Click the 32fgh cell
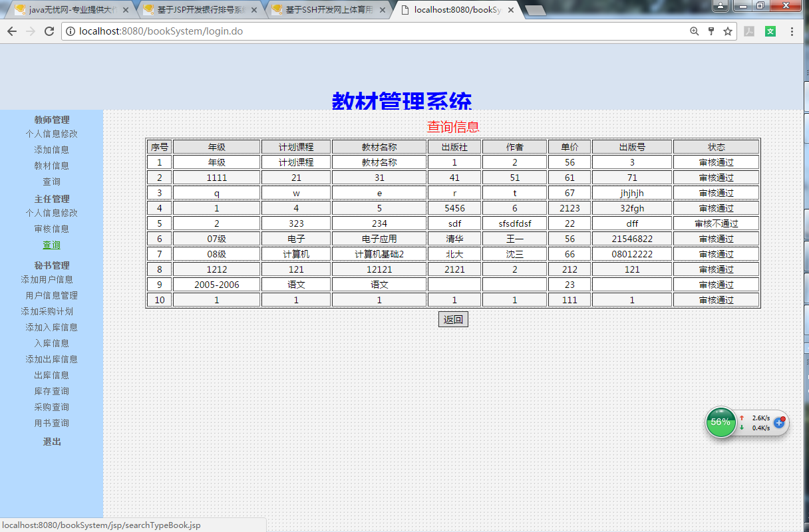Viewport: 809px width, 532px height. tap(632, 208)
